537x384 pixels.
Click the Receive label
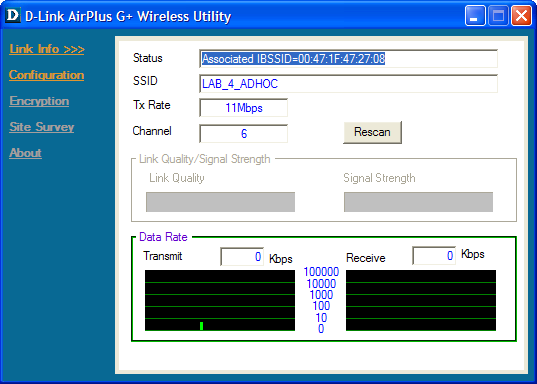365,258
